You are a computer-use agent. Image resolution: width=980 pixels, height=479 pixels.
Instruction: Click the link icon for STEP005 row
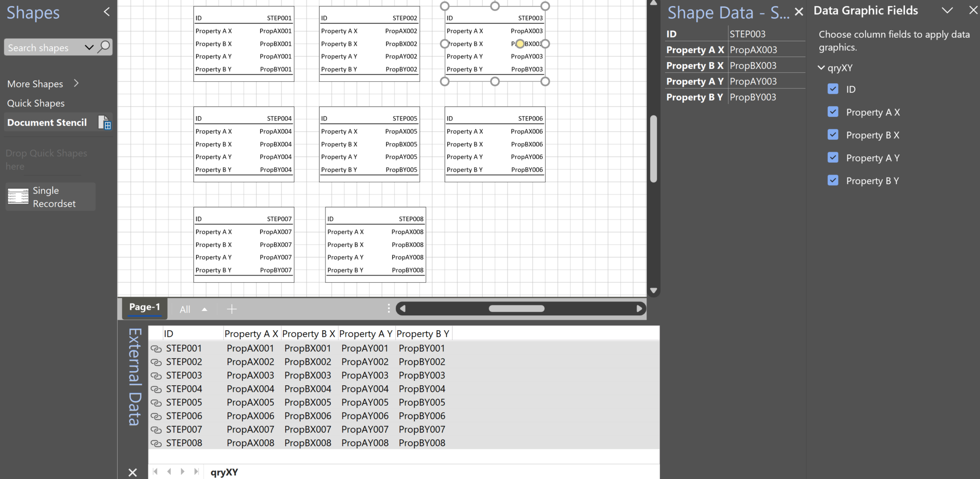tap(156, 403)
